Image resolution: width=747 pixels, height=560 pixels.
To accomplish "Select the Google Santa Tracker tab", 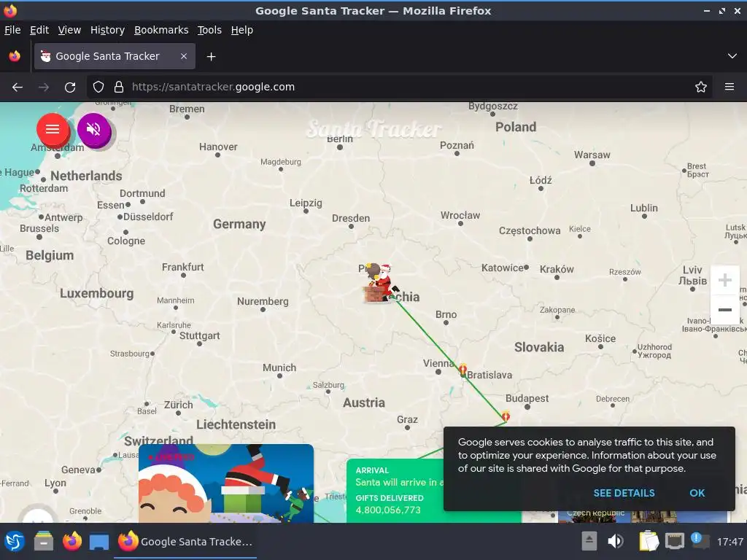I will tap(115, 56).
